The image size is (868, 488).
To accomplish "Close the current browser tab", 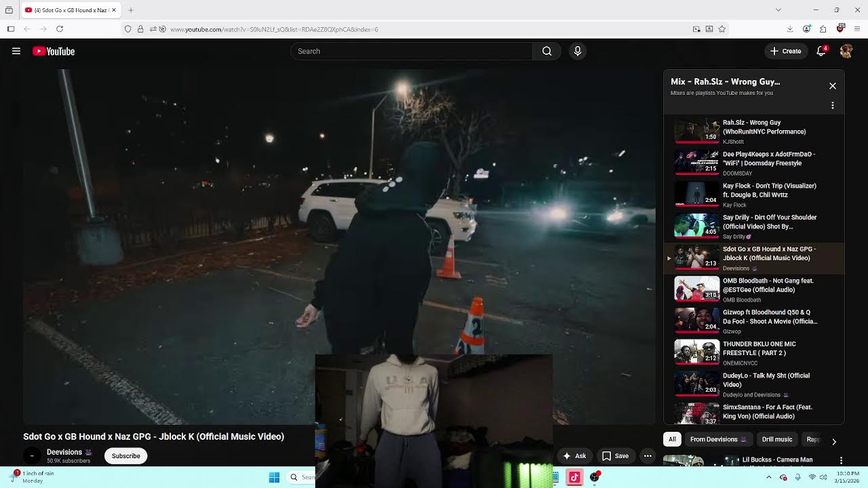I will 114,10.
